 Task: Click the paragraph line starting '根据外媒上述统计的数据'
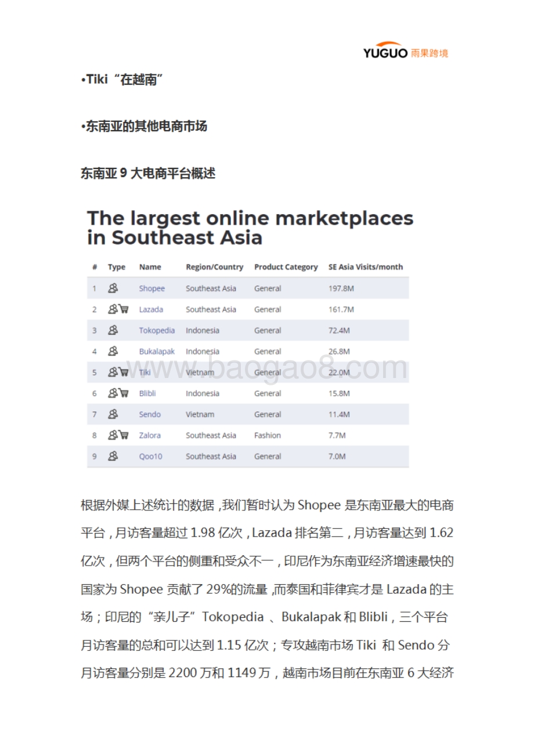pyautogui.click(x=267, y=505)
